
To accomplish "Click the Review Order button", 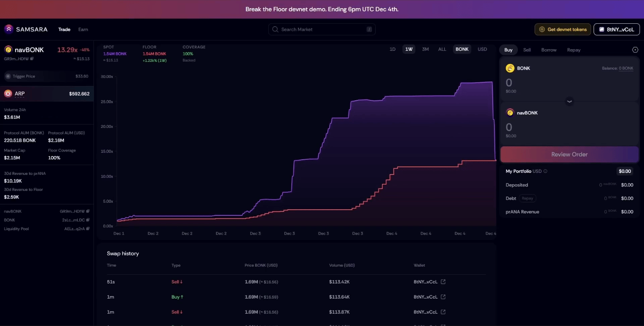I will pyautogui.click(x=569, y=154).
